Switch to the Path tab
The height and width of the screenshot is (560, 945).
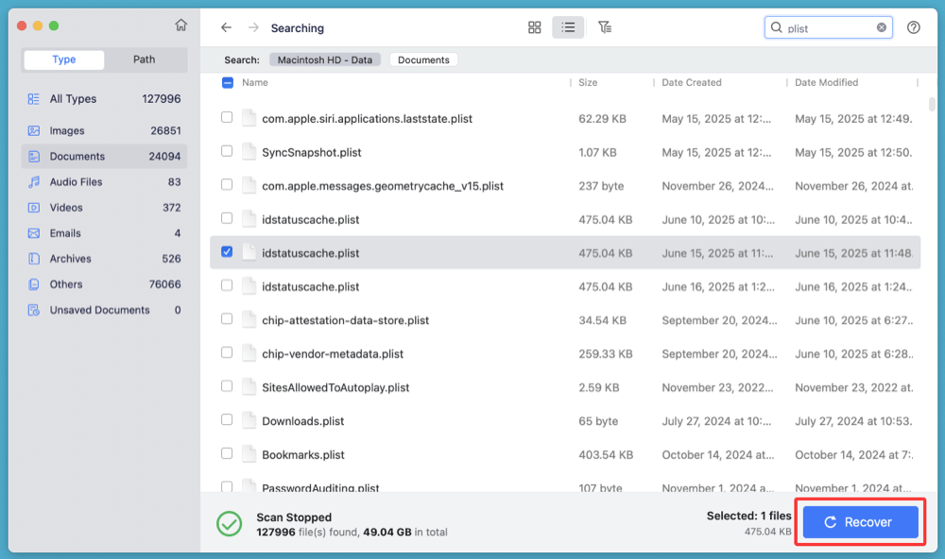(x=145, y=59)
